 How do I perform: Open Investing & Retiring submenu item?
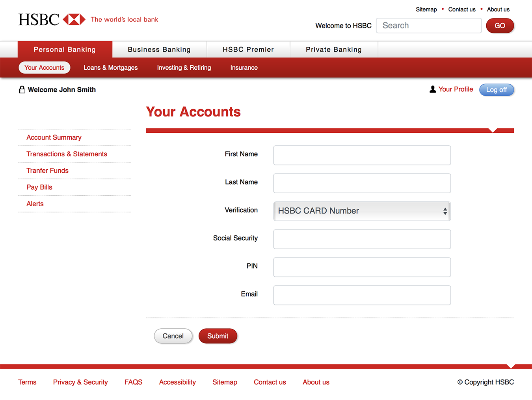[x=184, y=68]
